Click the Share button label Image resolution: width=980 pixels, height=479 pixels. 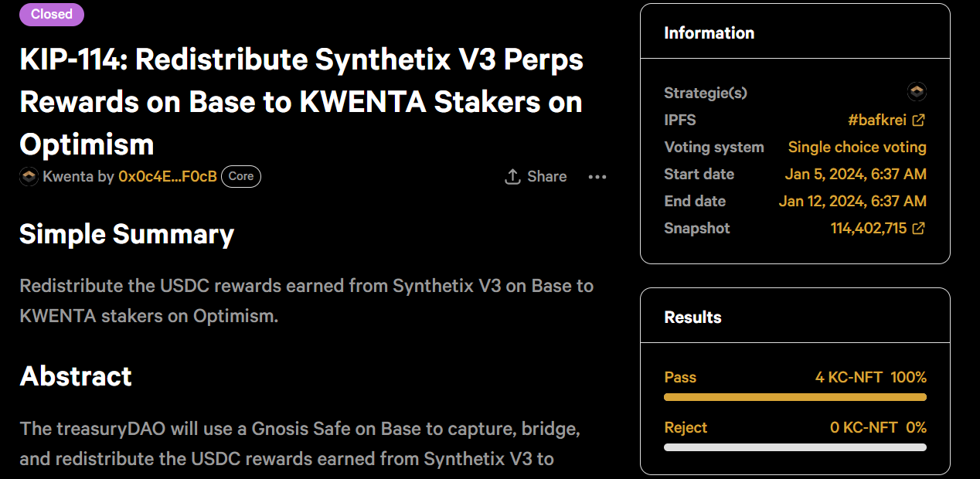547,177
